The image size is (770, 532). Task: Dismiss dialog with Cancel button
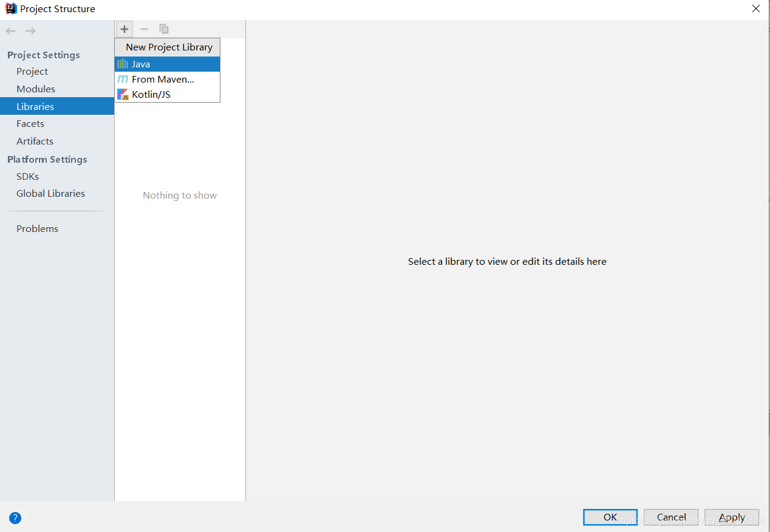point(671,517)
